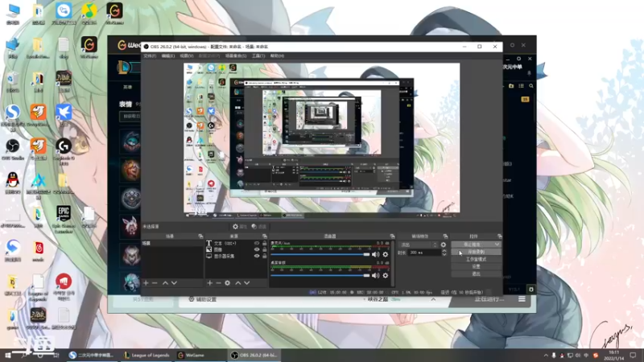Open Scene Collection menu in OBS
Viewport: 644px width, 362px height.
point(236,56)
